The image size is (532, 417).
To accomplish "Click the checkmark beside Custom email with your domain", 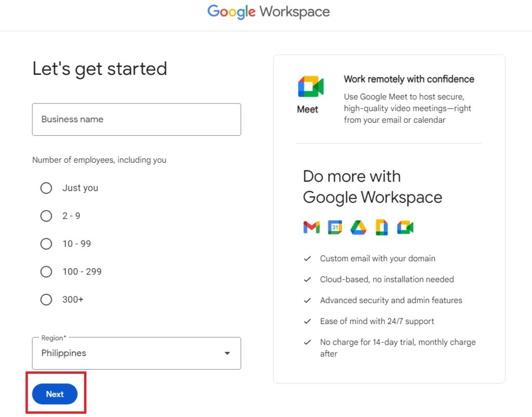I will (307, 258).
